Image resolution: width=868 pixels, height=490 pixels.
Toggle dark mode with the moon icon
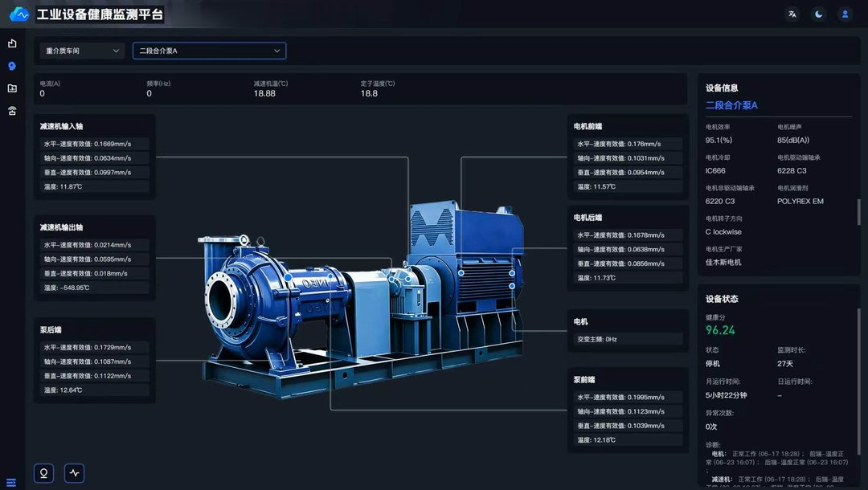tap(819, 14)
